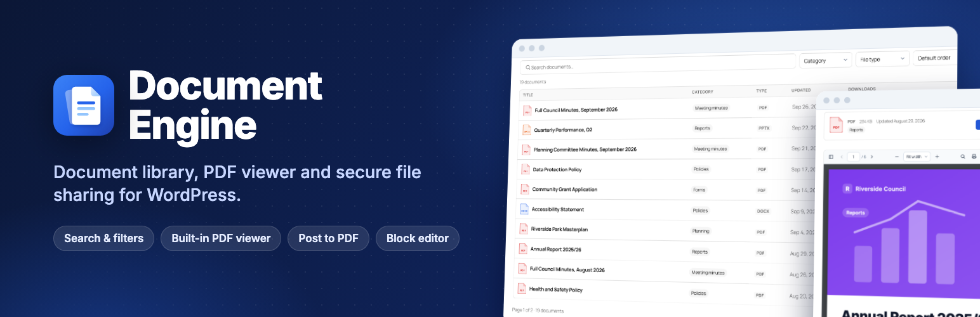Click the PDF icon beside Annual Report 2025/26
This screenshot has width=980, height=317.
tap(522, 249)
